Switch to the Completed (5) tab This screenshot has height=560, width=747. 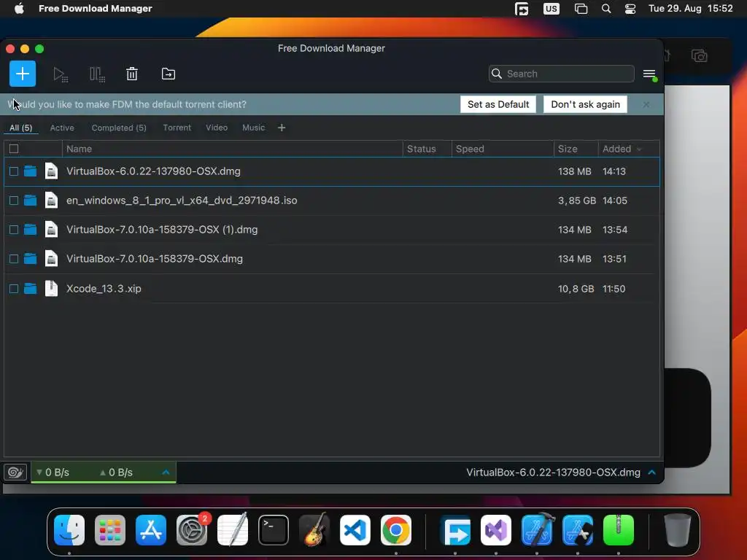(x=119, y=128)
